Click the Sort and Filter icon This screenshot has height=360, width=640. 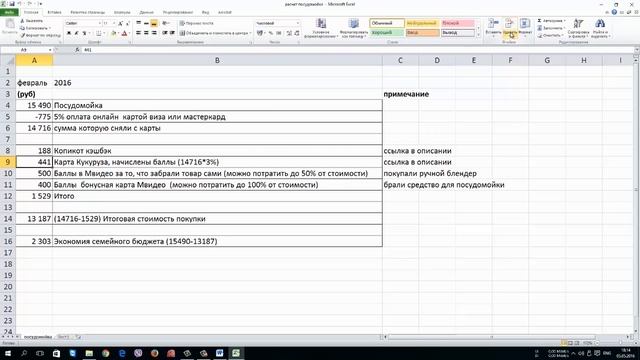578,24
